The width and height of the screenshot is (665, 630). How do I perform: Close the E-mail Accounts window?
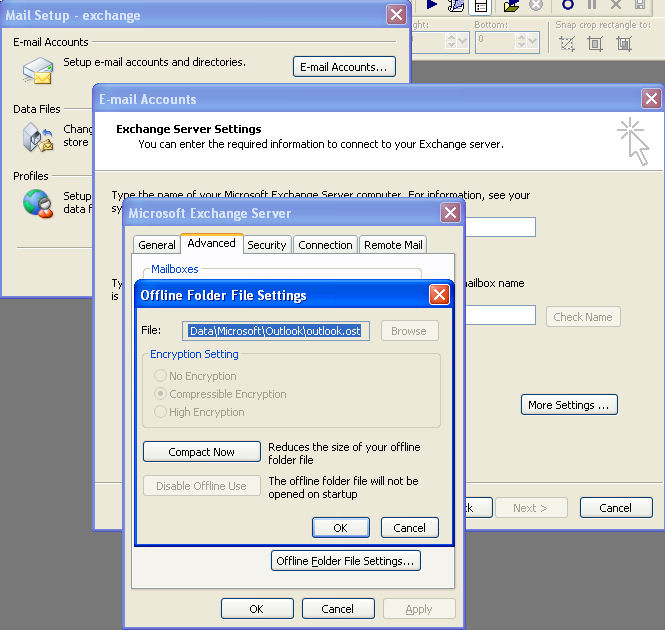pos(651,99)
